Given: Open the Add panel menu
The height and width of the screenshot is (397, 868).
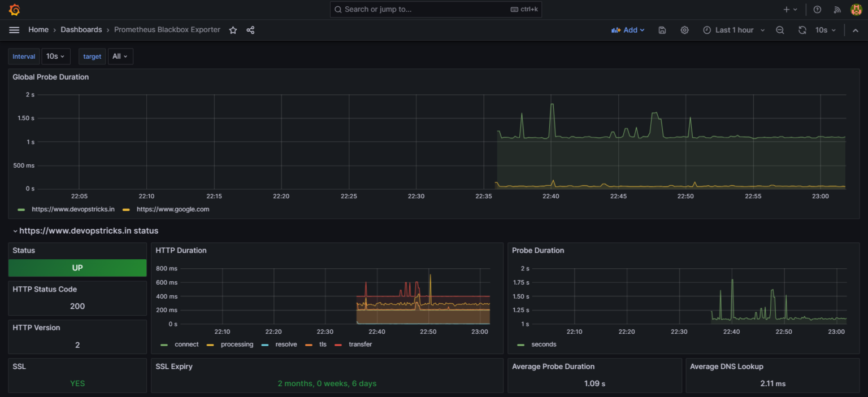Looking at the screenshot, I should click(628, 30).
